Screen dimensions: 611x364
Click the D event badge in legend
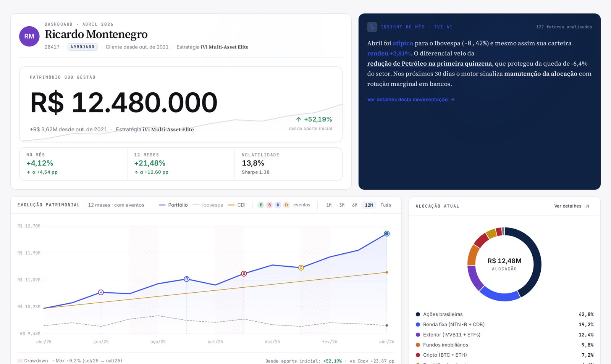(x=286, y=205)
